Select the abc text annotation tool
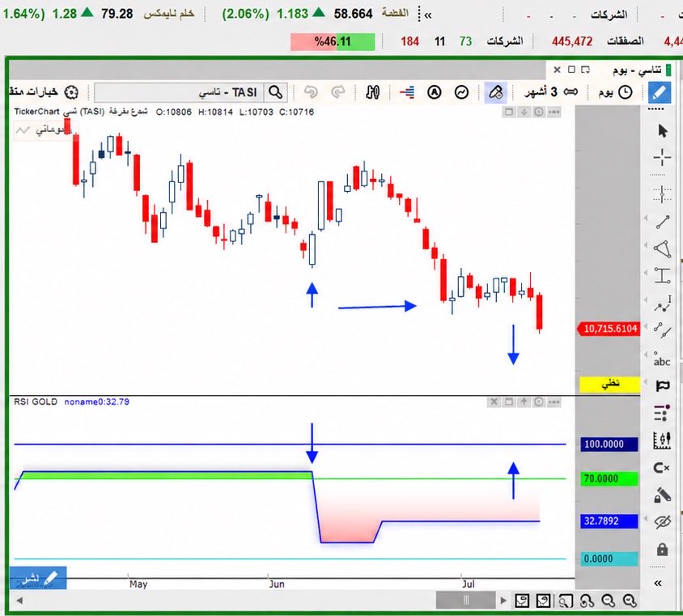The width and height of the screenshot is (683, 616). point(662,359)
